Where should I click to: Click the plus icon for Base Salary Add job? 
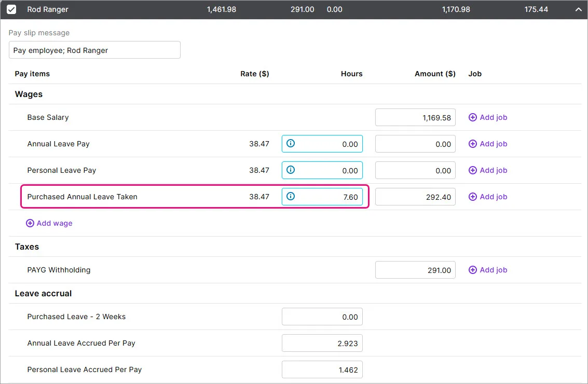pyautogui.click(x=473, y=117)
